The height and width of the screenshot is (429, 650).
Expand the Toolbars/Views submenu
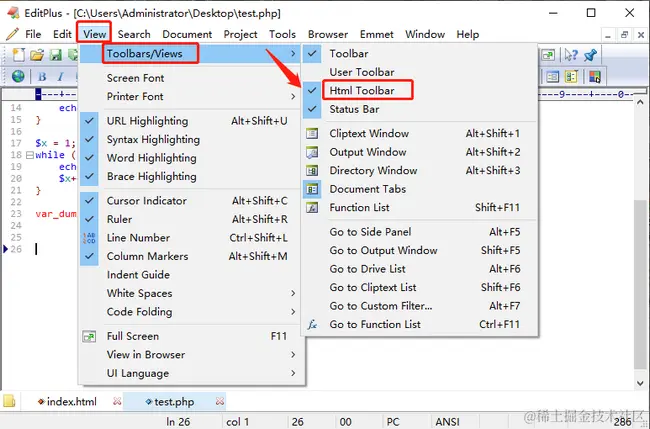pos(191,53)
